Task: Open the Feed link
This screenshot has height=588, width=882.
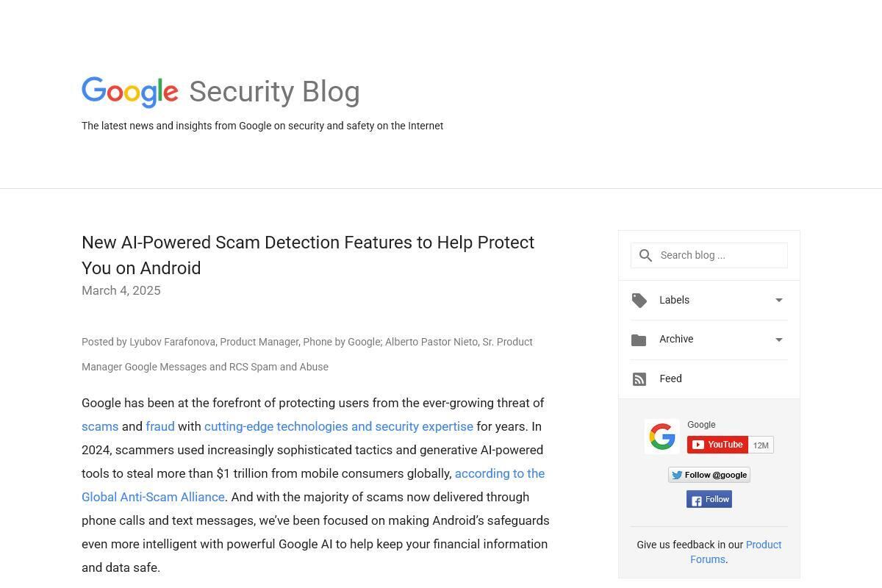Action: (670, 379)
